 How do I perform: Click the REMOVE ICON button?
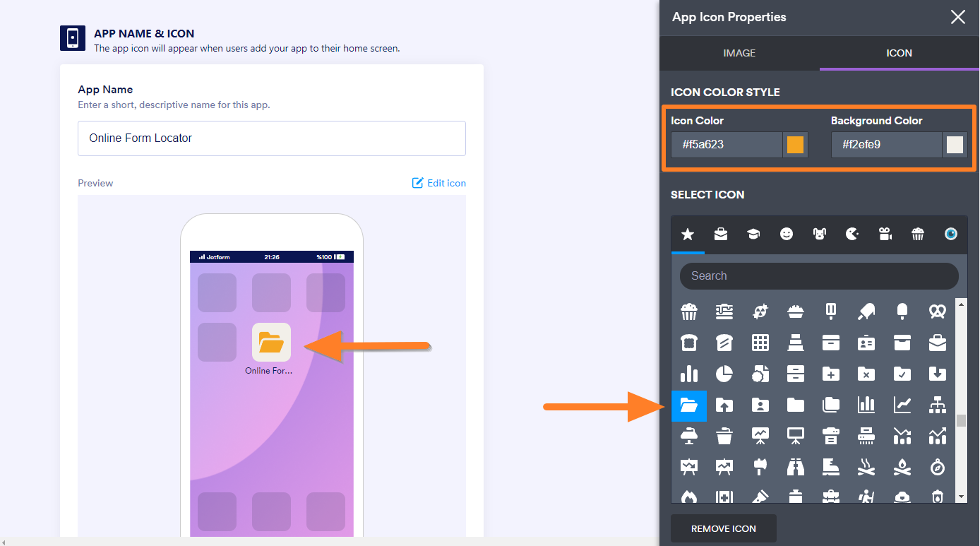(x=724, y=528)
